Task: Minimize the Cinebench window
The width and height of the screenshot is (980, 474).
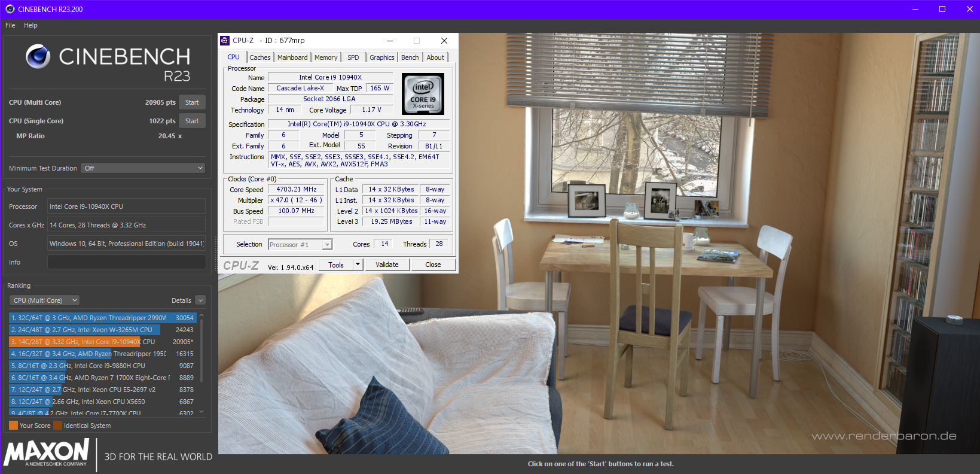Action: pos(915,9)
